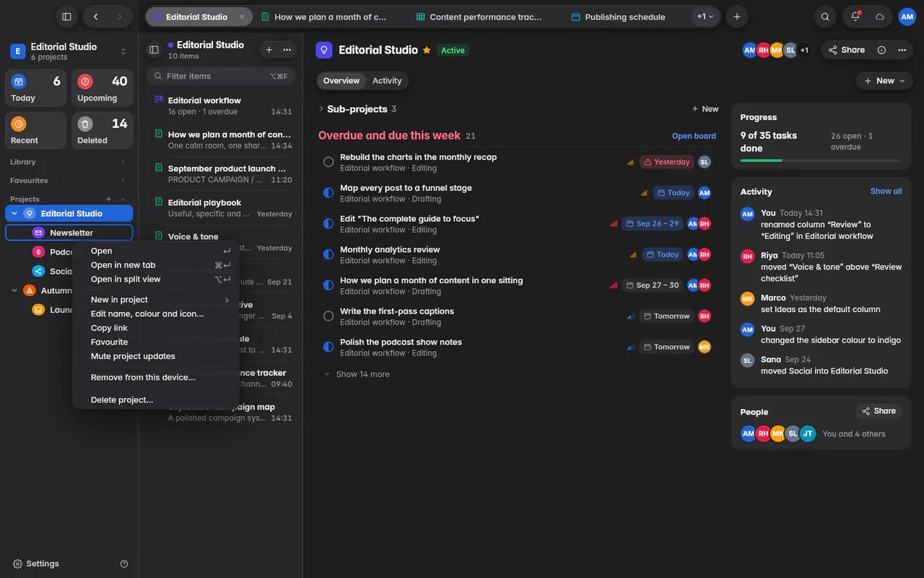This screenshot has width=924, height=578.
Task: Expand "Show 14 more" tasks
Action: pos(357,374)
